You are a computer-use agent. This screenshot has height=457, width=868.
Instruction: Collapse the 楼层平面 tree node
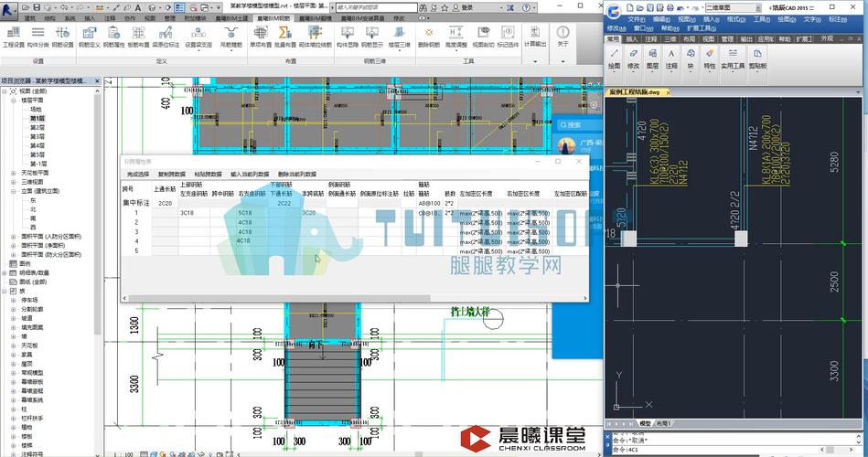[14, 101]
